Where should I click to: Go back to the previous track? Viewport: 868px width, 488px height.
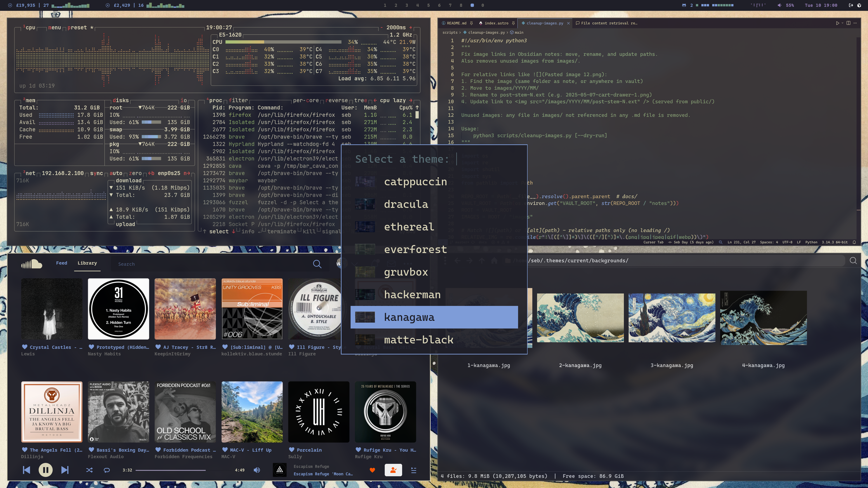pyautogui.click(x=26, y=470)
